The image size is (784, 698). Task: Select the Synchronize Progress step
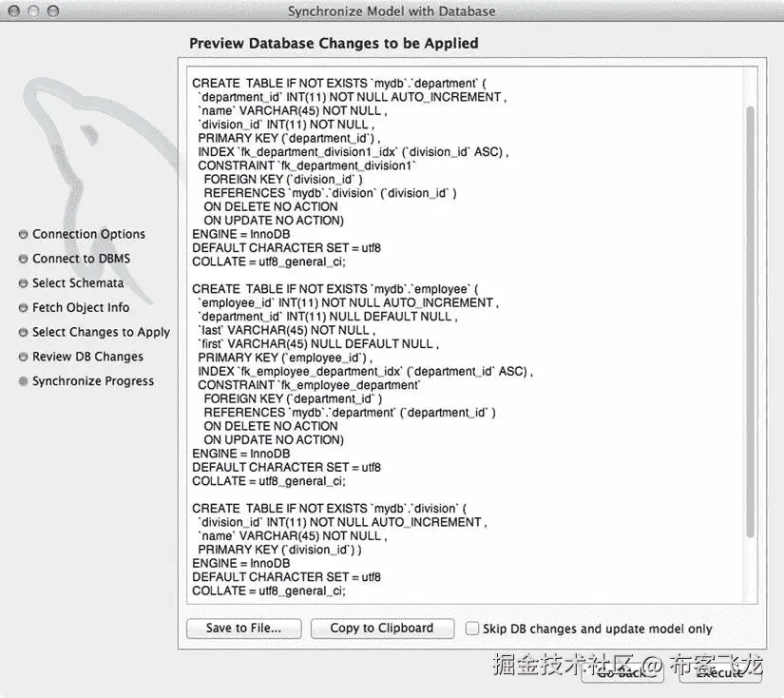[x=93, y=381]
